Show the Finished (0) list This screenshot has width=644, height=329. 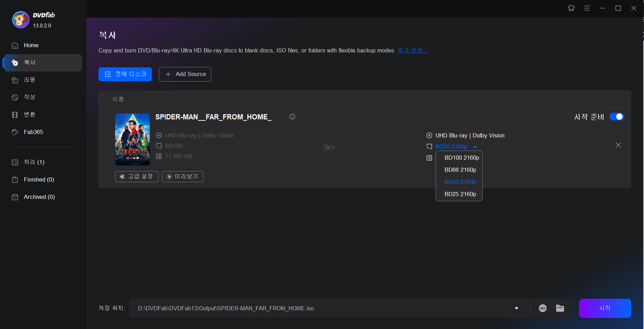pos(43,180)
